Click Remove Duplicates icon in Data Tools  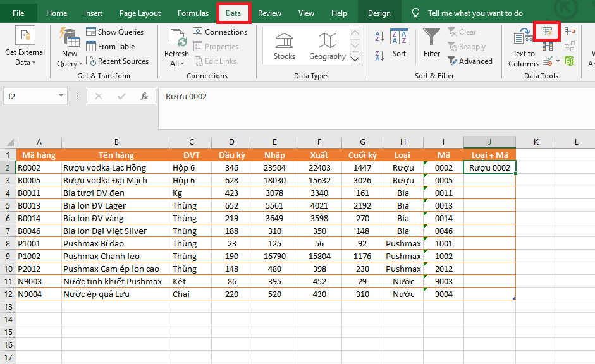tap(547, 46)
